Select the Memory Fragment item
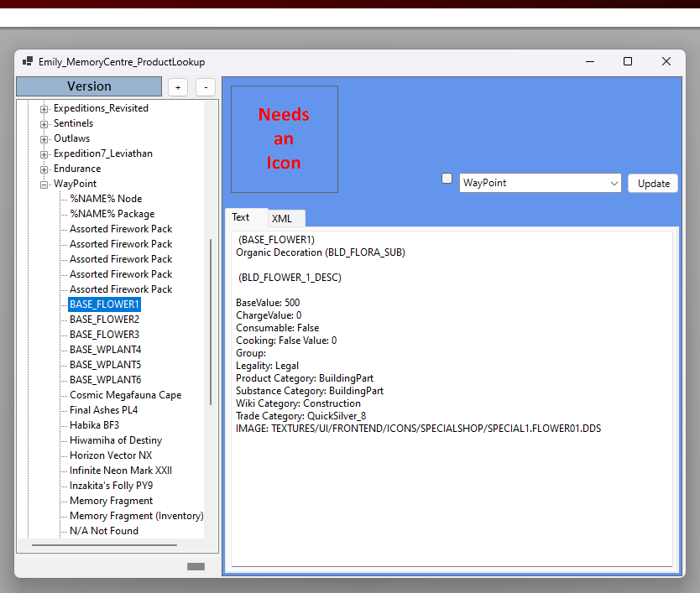Viewport: 700px width, 593px height. (x=111, y=501)
